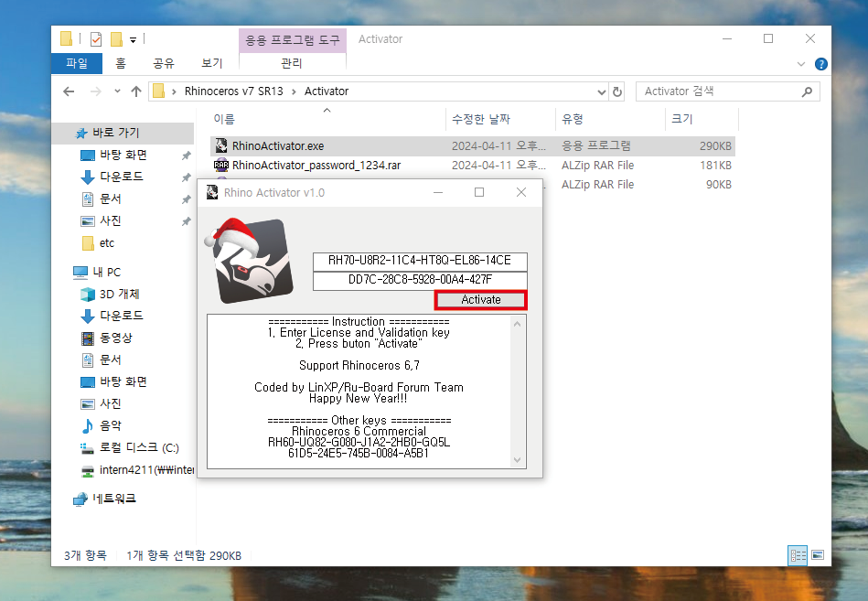Viewport: 868px width, 601px height.
Task: Open the address bar history dropdown
Action: coord(602,92)
